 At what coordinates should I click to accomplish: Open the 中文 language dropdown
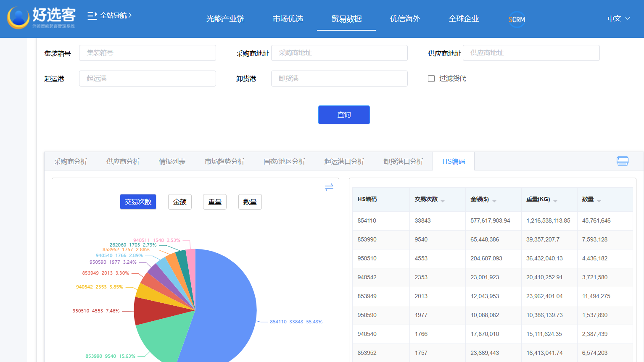618,19
